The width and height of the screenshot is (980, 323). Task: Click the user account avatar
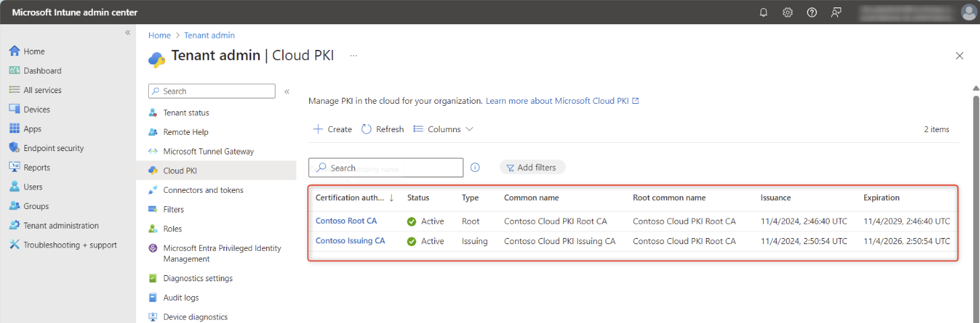968,12
